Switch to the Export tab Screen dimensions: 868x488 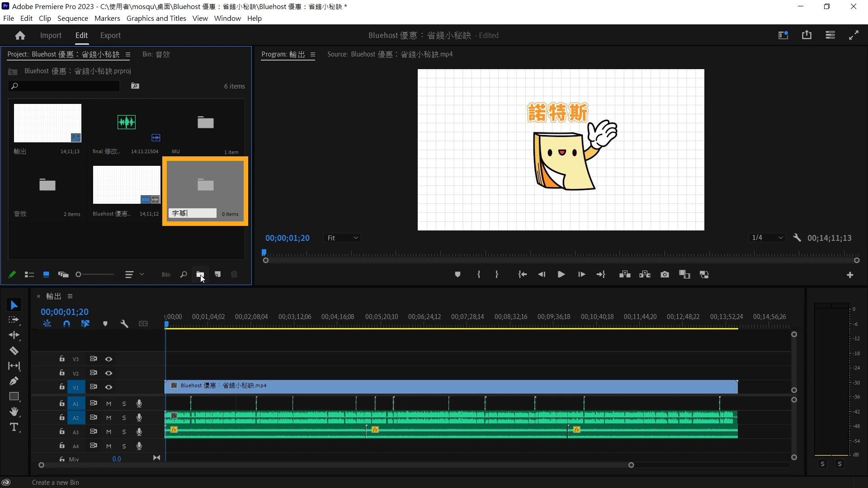[x=110, y=35]
